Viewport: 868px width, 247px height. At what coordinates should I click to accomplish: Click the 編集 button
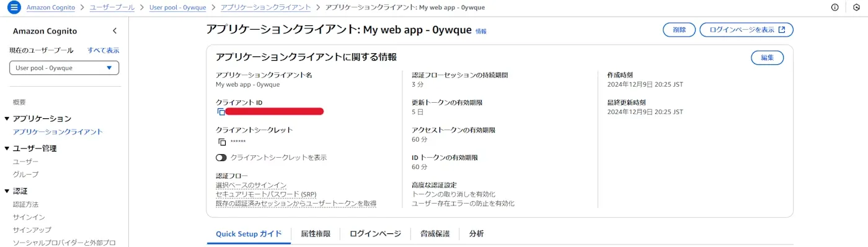click(x=767, y=58)
